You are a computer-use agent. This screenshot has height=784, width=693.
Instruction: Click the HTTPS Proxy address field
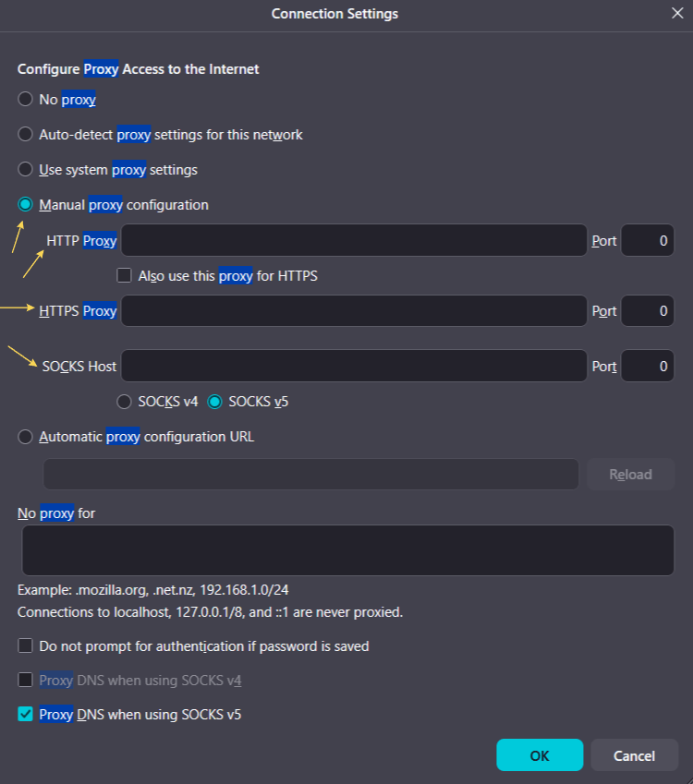(x=354, y=311)
